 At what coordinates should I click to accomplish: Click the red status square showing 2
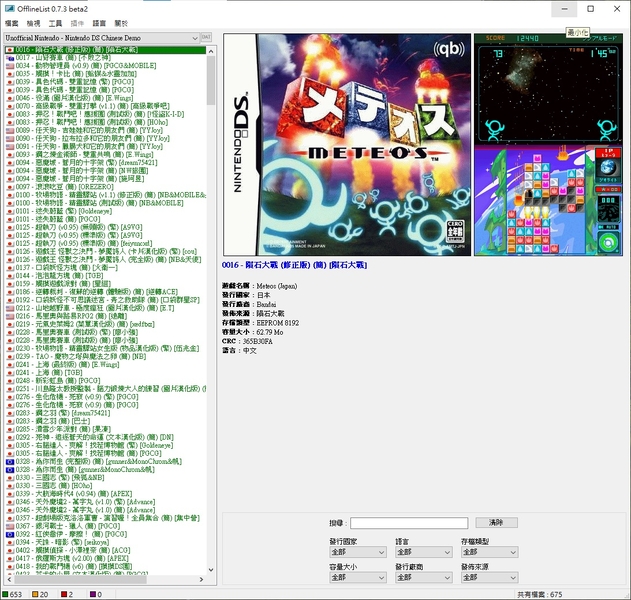pyautogui.click(x=64, y=594)
